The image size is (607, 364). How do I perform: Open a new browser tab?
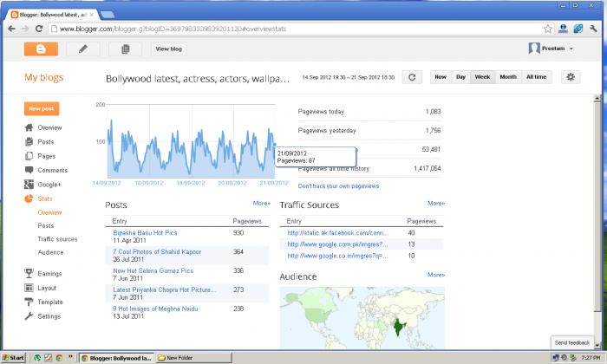pos(108,15)
